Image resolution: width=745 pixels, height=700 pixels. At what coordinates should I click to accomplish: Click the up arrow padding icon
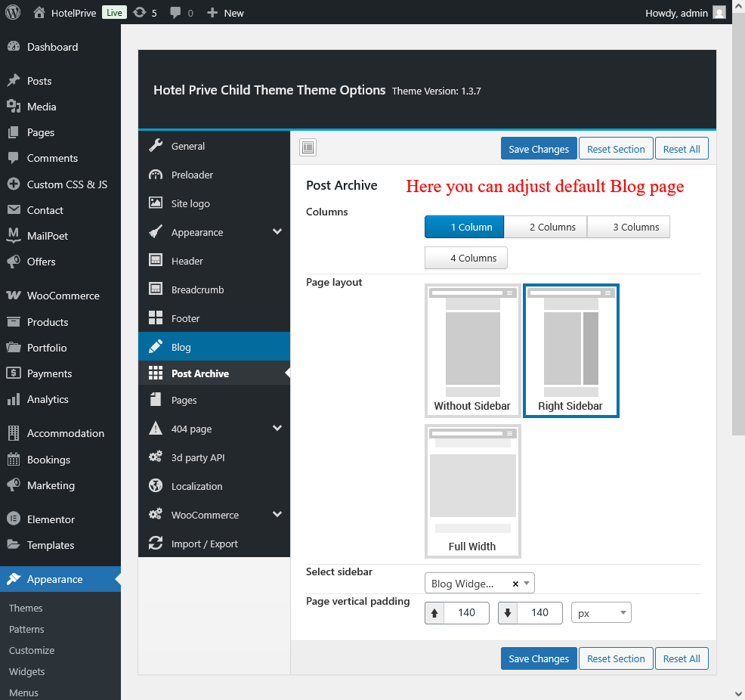click(434, 613)
